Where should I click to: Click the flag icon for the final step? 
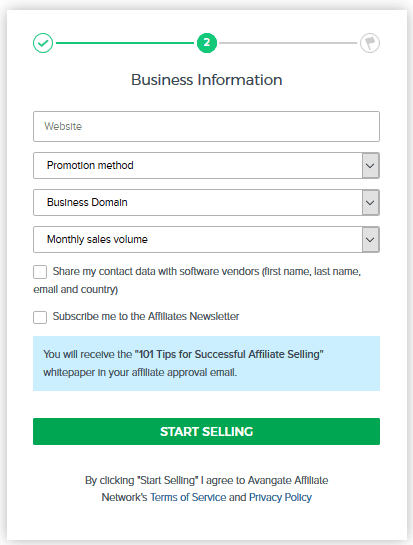(370, 43)
